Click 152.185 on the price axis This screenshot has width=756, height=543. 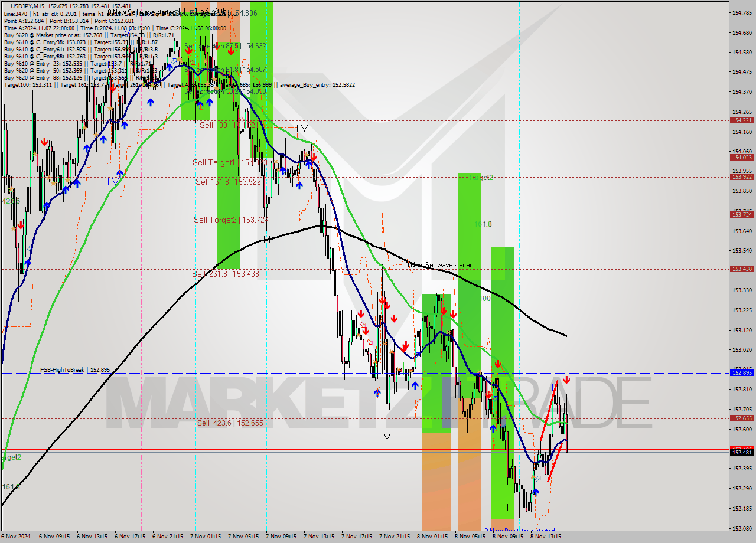pyautogui.click(x=742, y=508)
